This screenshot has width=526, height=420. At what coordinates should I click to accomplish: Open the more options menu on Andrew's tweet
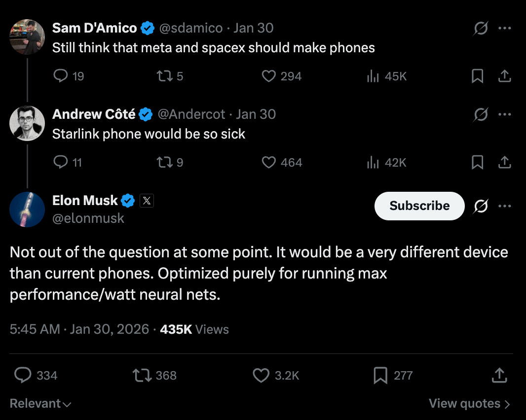click(505, 114)
